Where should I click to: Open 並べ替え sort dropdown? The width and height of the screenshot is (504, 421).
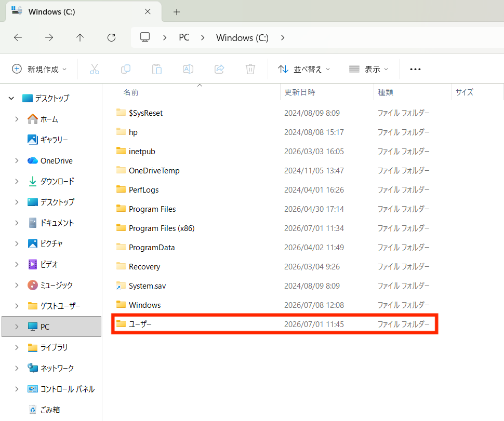point(304,69)
